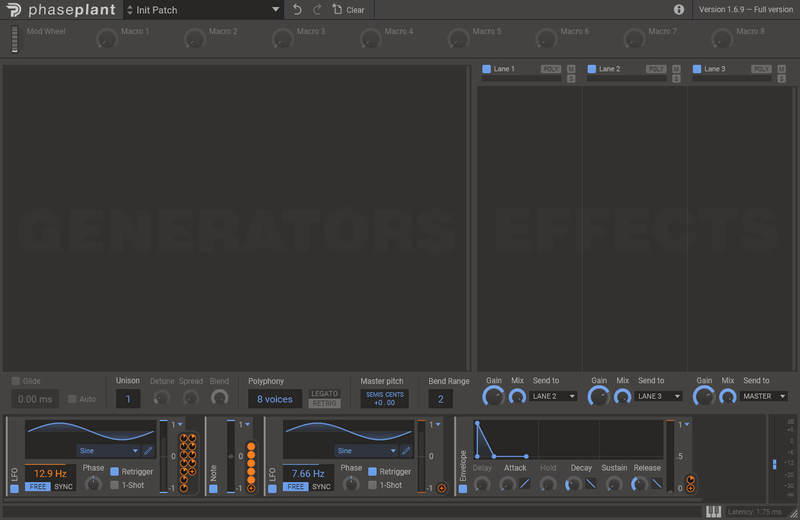Click pencil edit icon on first LFO

148,451
